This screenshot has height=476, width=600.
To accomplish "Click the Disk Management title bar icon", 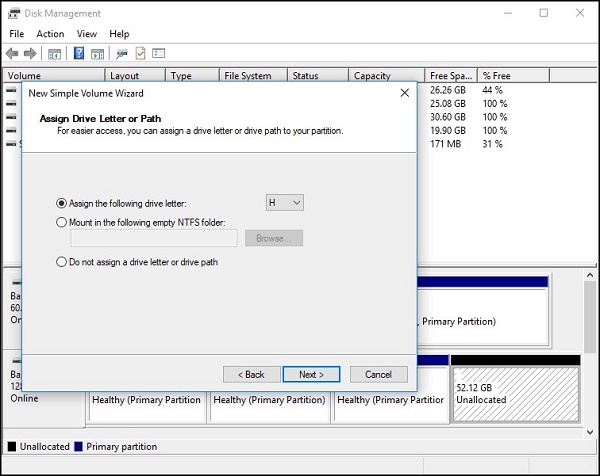I will tap(14, 13).
